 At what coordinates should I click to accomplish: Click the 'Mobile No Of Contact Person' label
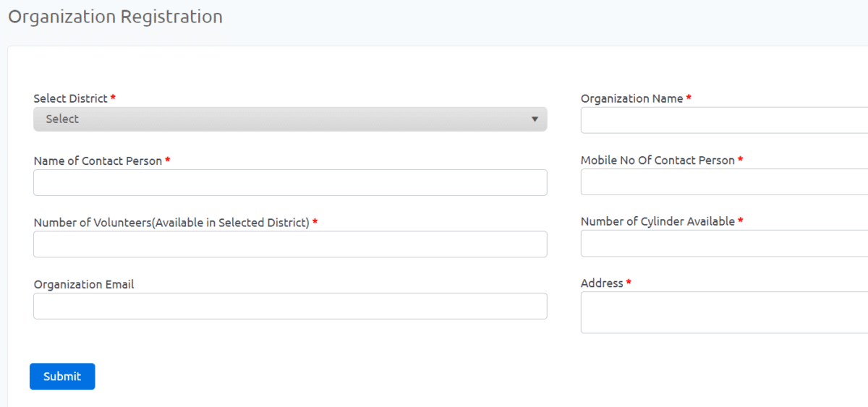[x=658, y=160]
